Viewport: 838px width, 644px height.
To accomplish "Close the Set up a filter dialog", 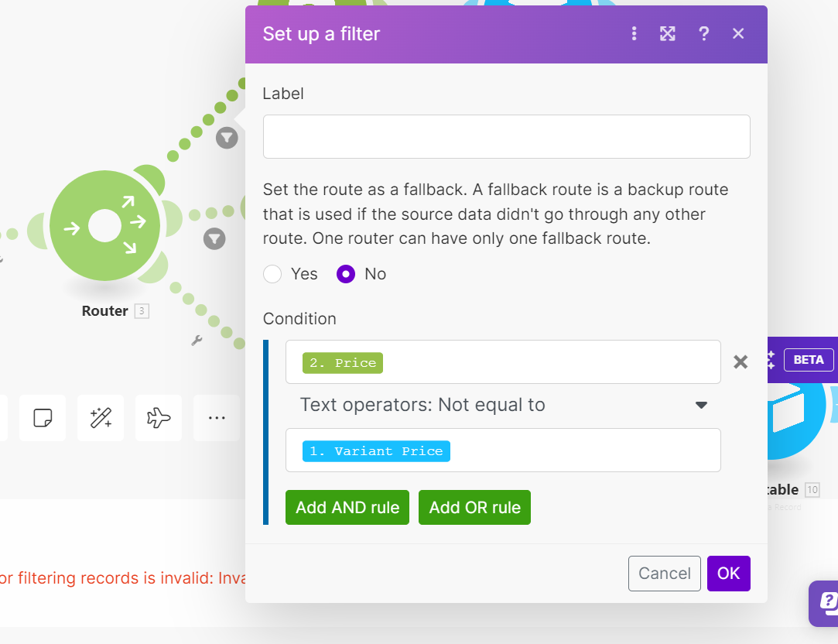I will tap(738, 33).
